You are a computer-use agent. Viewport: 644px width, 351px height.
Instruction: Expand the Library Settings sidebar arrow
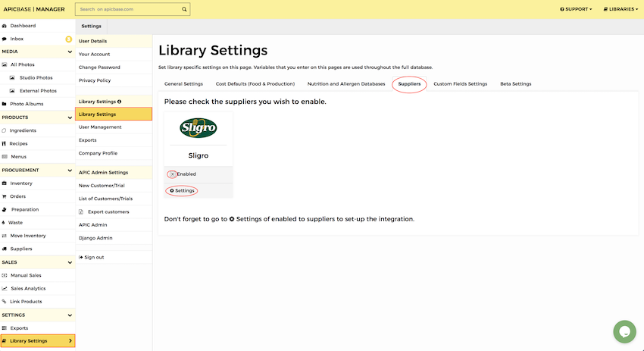(x=70, y=340)
